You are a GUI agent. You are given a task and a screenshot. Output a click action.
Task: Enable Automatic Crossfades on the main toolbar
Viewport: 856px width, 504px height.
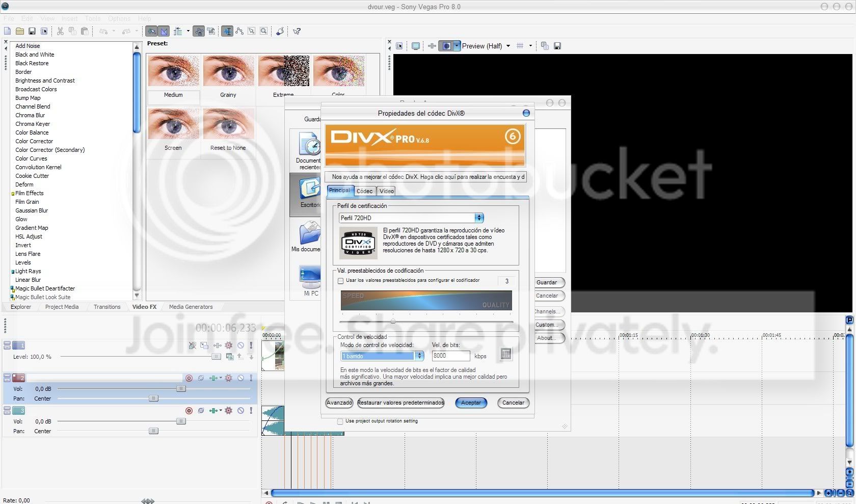(x=163, y=31)
